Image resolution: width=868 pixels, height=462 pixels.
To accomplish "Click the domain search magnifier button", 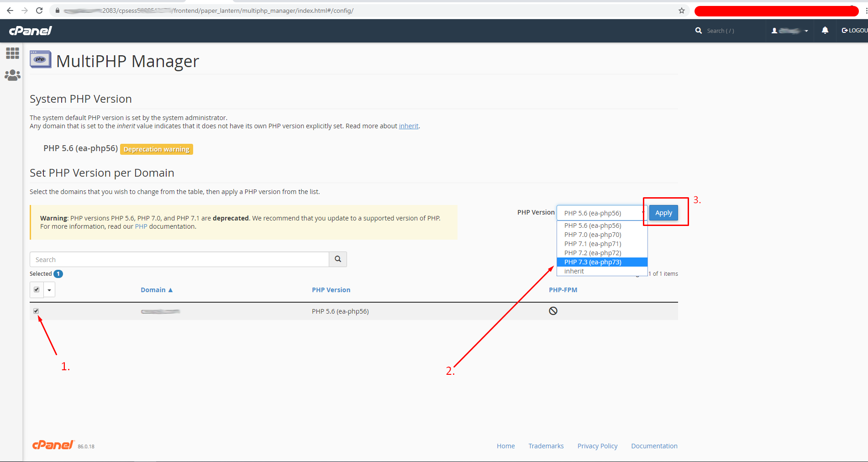I will point(338,259).
